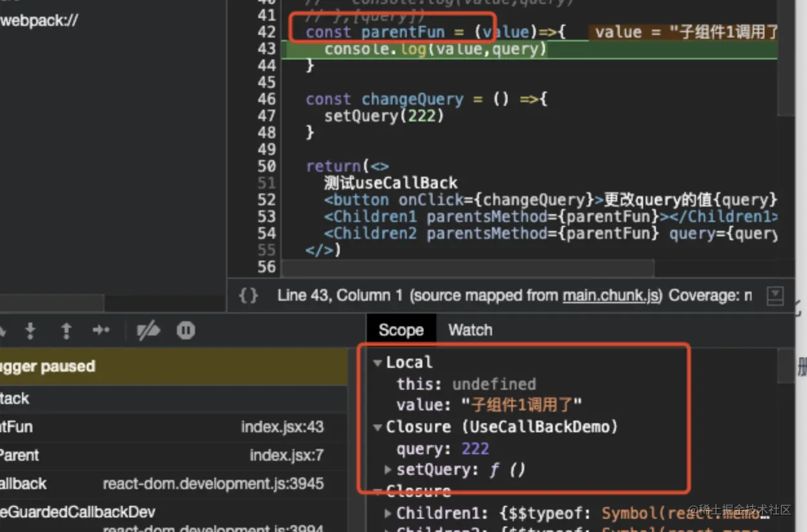Collapse the Closure (UseCallBackDemo) section
Viewport: 807px width, 532px height.
pyautogui.click(x=378, y=427)
